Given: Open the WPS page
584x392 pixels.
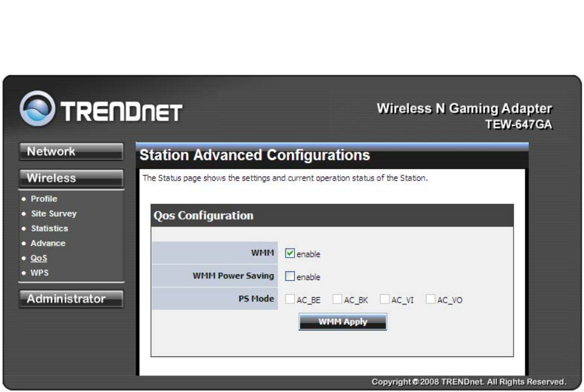Looking at the screenshot, I should point(39,272).
